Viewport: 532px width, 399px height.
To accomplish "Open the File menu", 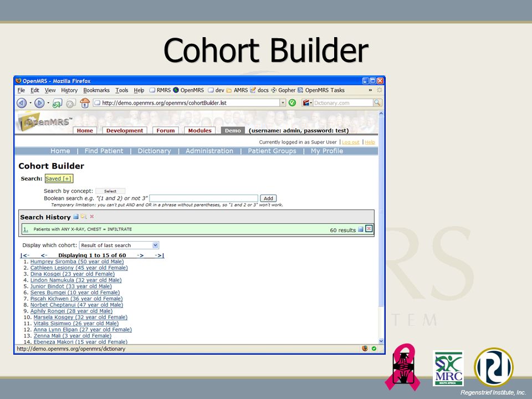I will [x=21, y=90].
